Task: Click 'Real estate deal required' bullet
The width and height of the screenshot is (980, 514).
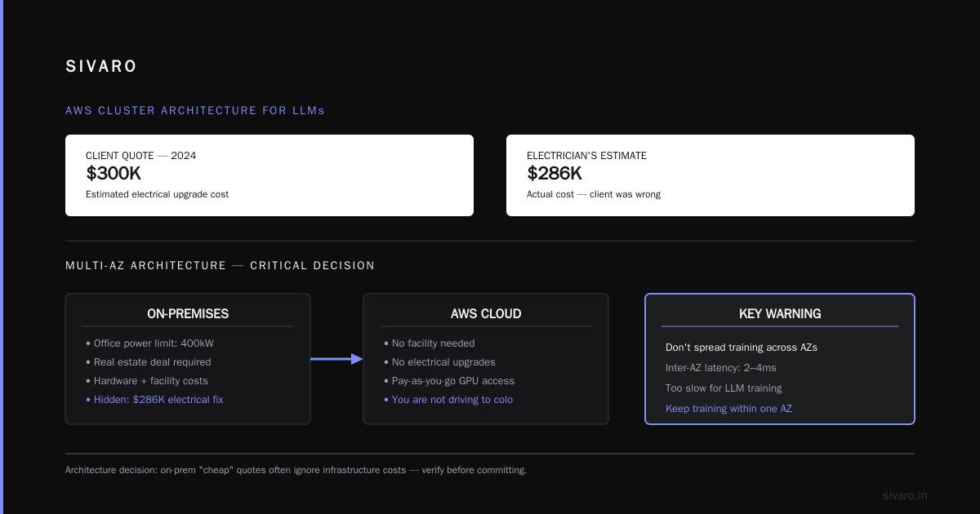Action: [x=148, y=362]
